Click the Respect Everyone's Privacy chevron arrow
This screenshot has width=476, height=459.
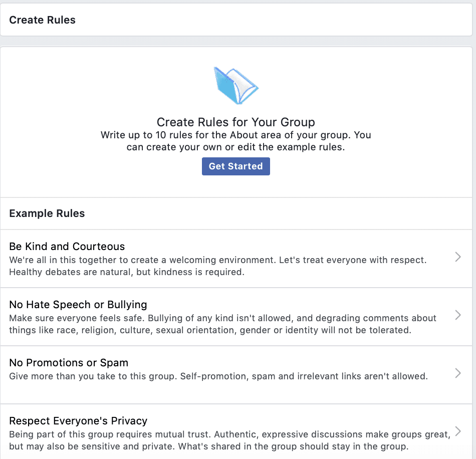coord(457,431)
